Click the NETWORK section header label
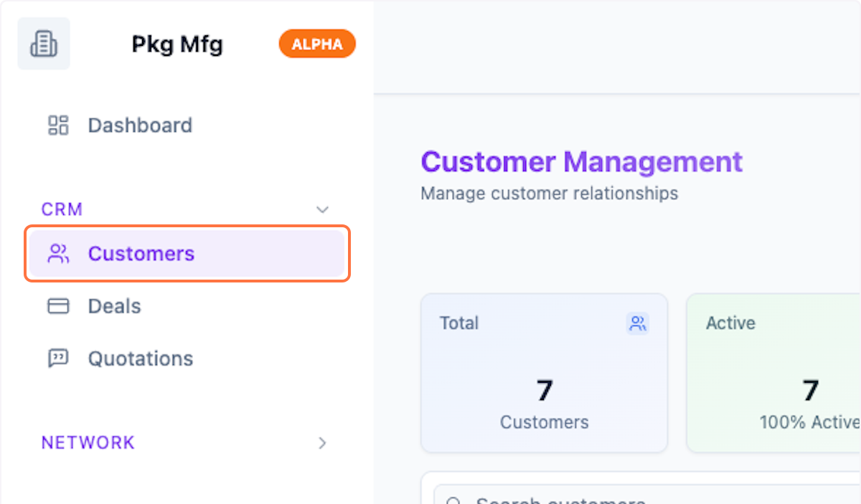The height and width of the screenshot is (504, 861). coord(88,443)
